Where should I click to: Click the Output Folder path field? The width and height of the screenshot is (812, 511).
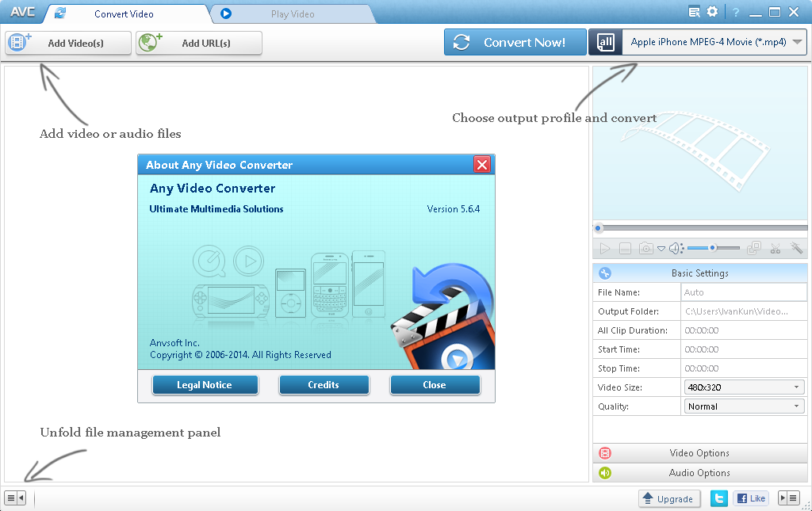[744, 311]
